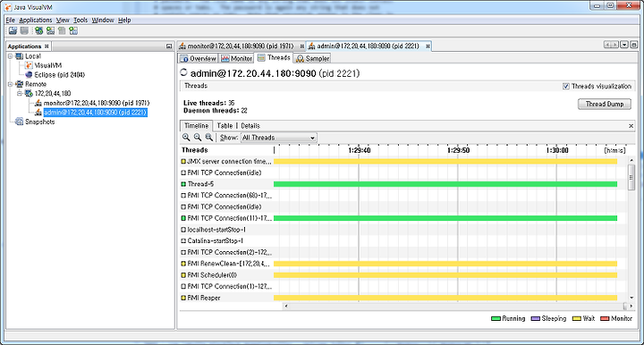This screenshot has width=644, height=345.
Task: Close the admin@172.20.44.180:9090 editor tab
Action: point(428,46)
